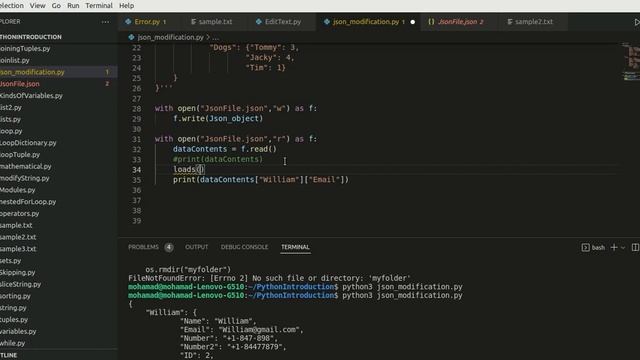
Task: Open sample2.txt in Explorer
Action: click(x=59, y=237)
